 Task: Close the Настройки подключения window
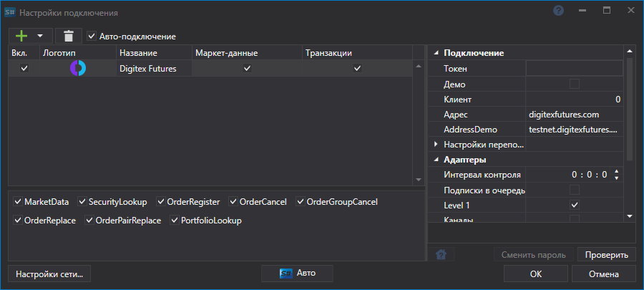click(x=631, y=11)
